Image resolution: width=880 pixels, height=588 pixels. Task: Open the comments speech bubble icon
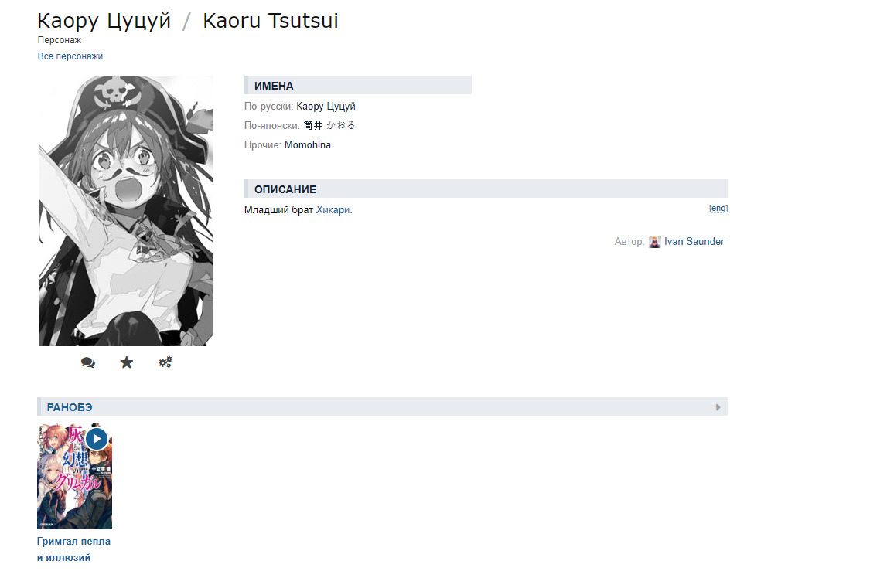(x=87, y=362)
